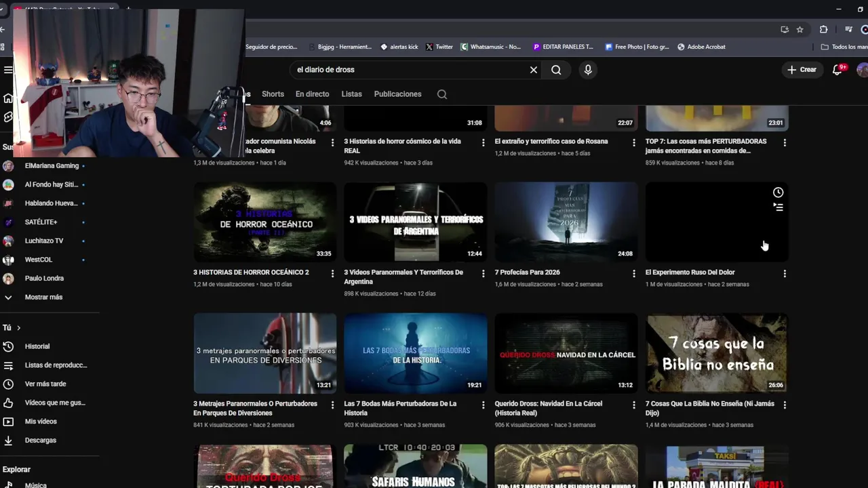This screenshot has width=868, height=488.
Task: Click Watch Later clock icon on Experimento Ruso thumbnail
Action: coord(778,192)
